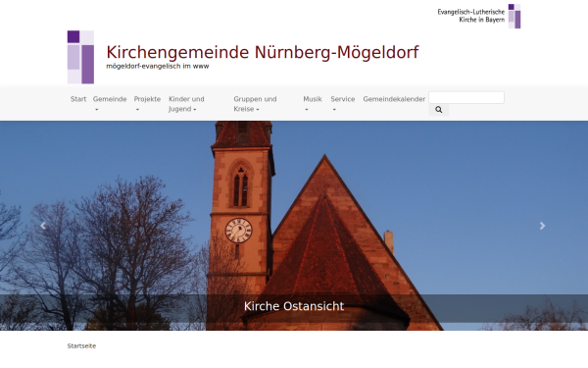Expand the Projekte dropdown menu
Viewport: 588px width, 368px height.
coord(147,104)
